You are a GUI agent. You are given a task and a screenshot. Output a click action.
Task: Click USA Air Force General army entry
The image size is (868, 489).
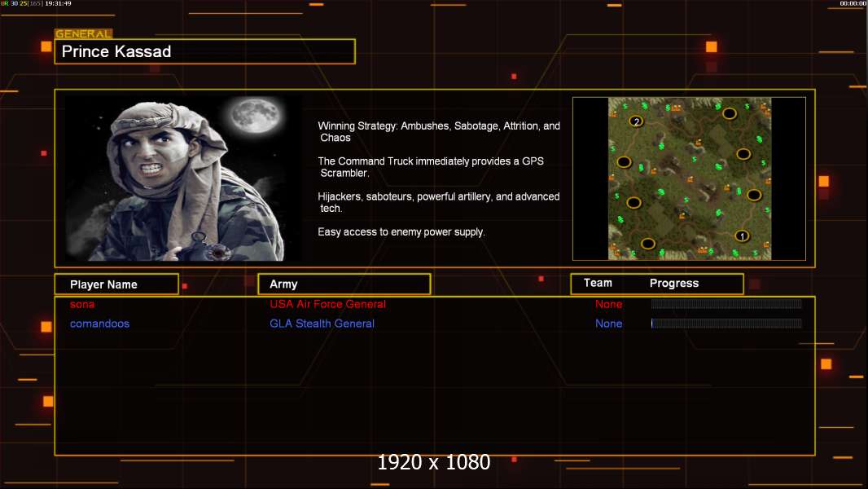click(x=327, y=304)
